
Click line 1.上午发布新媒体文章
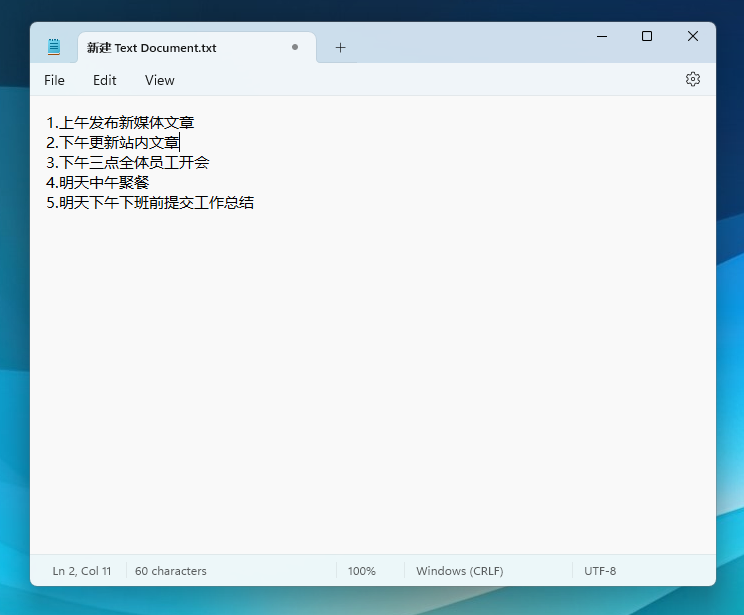120,122
